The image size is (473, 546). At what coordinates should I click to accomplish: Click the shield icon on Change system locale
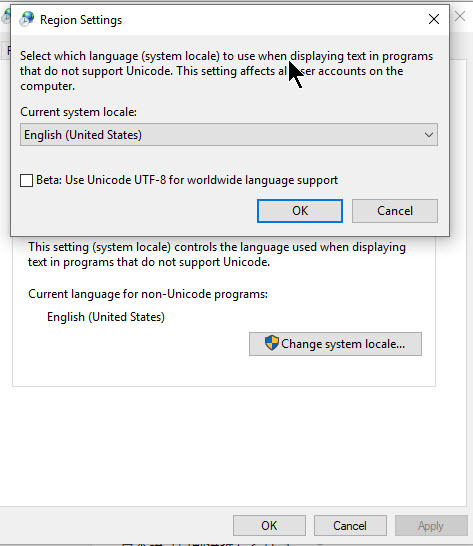tap(272, 343)
